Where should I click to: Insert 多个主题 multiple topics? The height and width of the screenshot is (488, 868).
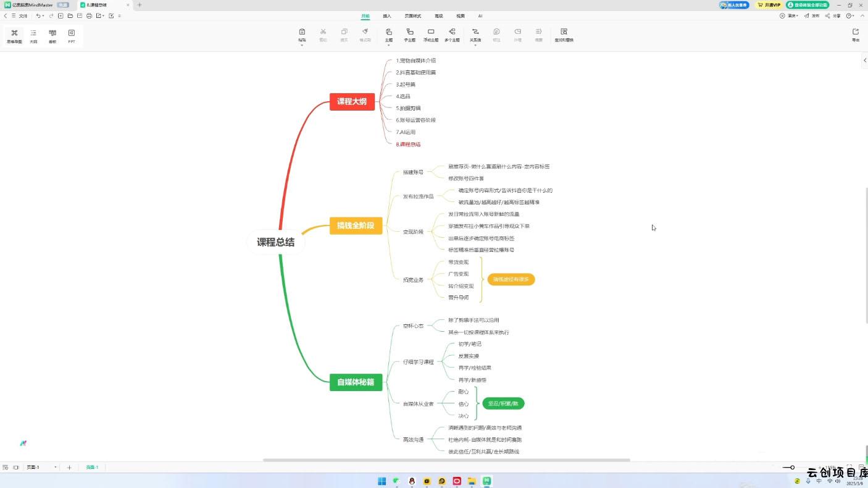452,35
